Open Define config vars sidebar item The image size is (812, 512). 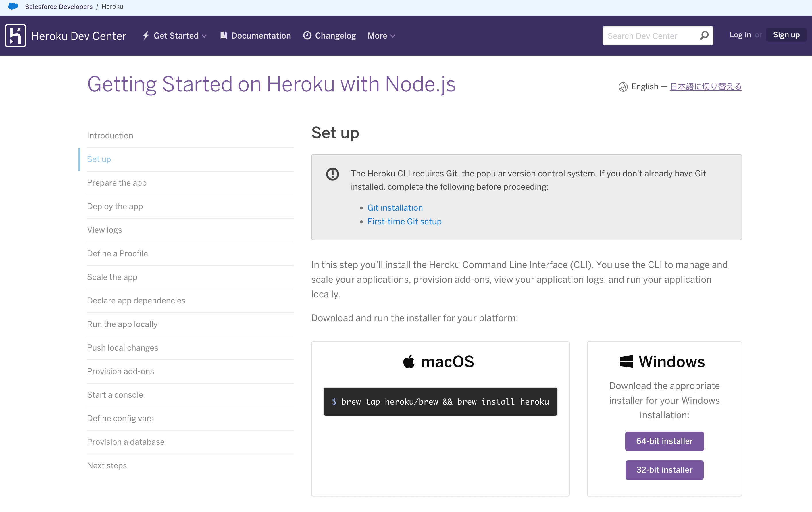(x=190, y=419)
